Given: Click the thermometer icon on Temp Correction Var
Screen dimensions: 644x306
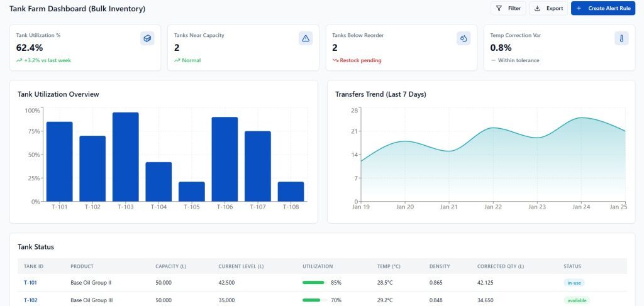Looking at the screenshot, I should (621, 38).
